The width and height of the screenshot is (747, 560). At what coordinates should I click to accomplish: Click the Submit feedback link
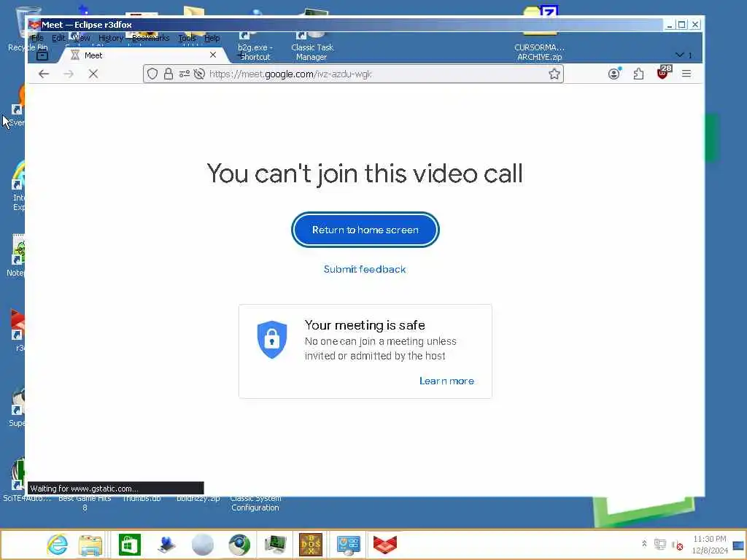pyautogui.click(x=365, y=269)
